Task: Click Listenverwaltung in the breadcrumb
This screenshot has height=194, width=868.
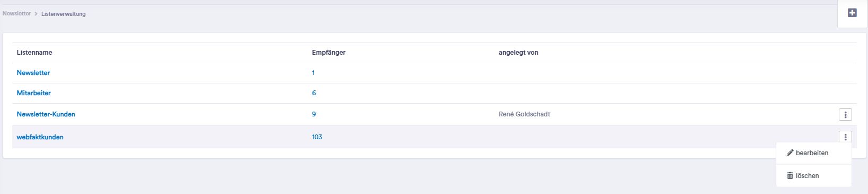Action: click(x=63, y=14)
